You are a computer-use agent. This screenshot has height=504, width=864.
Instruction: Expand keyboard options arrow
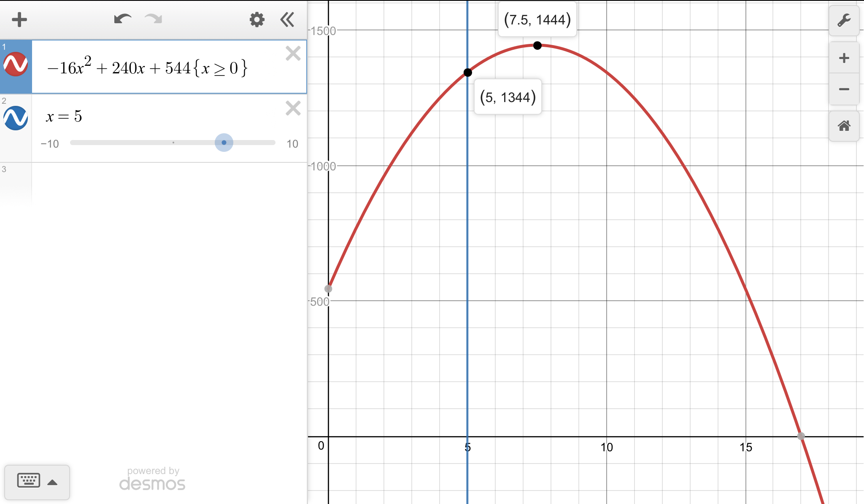tap(52, 482)
